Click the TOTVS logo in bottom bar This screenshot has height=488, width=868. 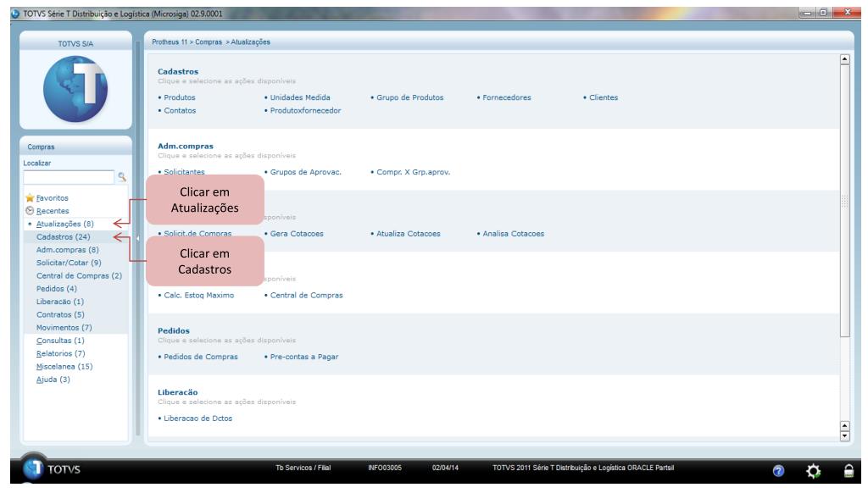pyautogui.click(x=52, y=469)
